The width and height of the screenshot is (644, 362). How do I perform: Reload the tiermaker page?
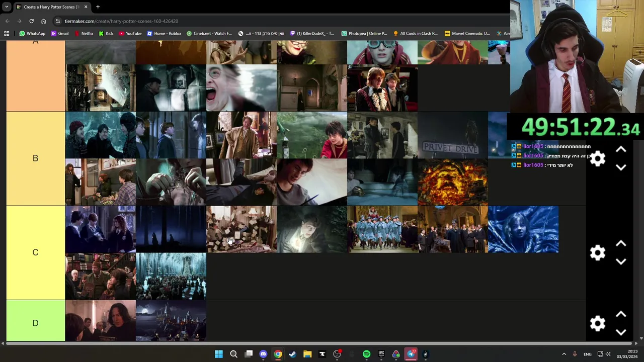coord(31,21)
